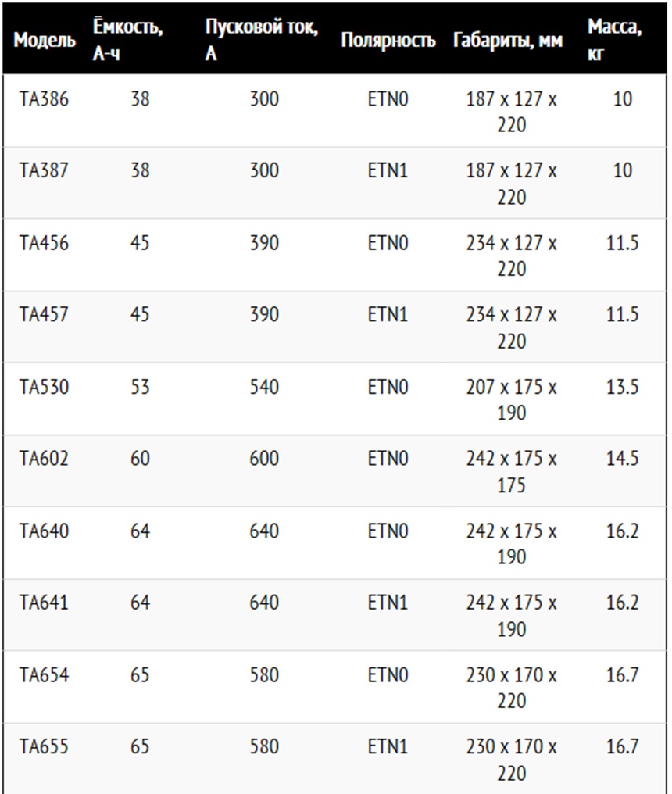Click the TA641 model cell

click(44, 603)
